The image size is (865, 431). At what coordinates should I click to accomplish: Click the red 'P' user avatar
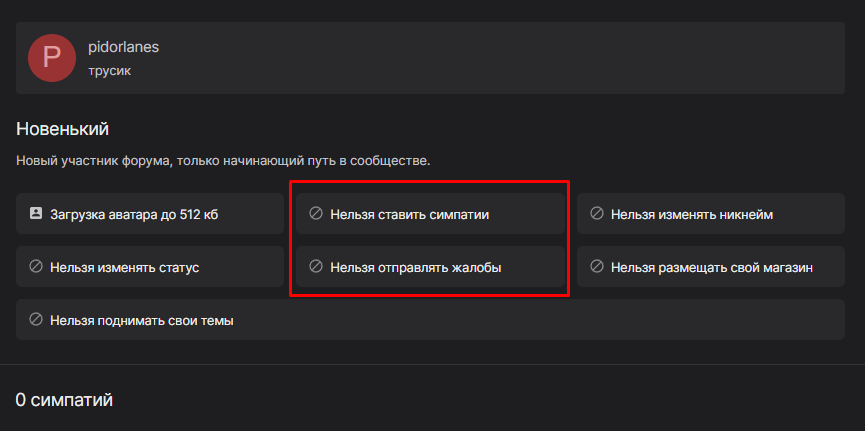coord(52,58)
